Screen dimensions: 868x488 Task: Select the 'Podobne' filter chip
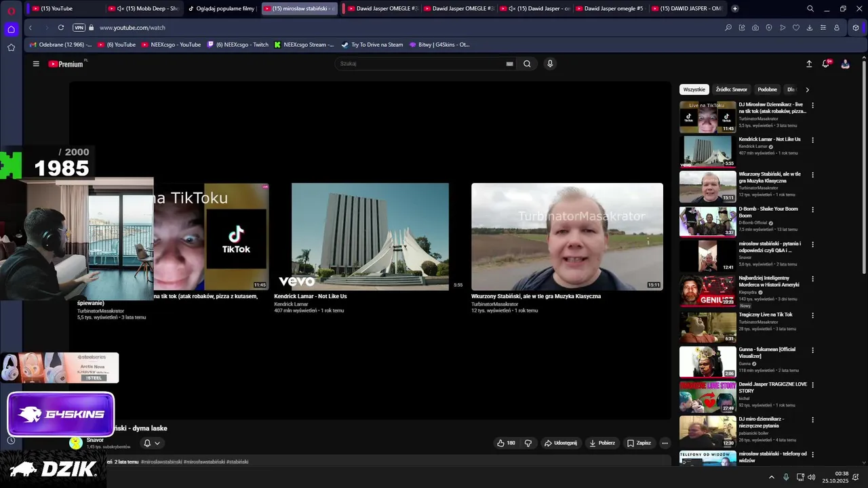click(767, 89)
